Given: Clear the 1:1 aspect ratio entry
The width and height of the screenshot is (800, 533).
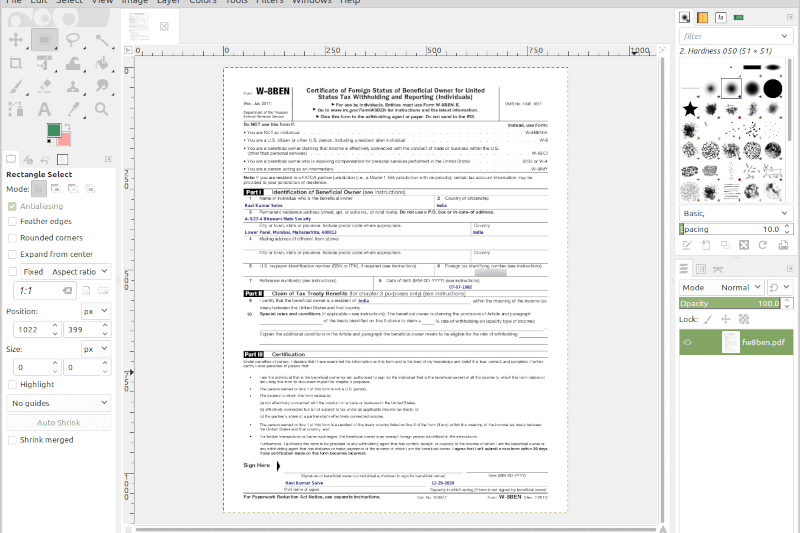Looking at the screenshot, I should 67,291.
